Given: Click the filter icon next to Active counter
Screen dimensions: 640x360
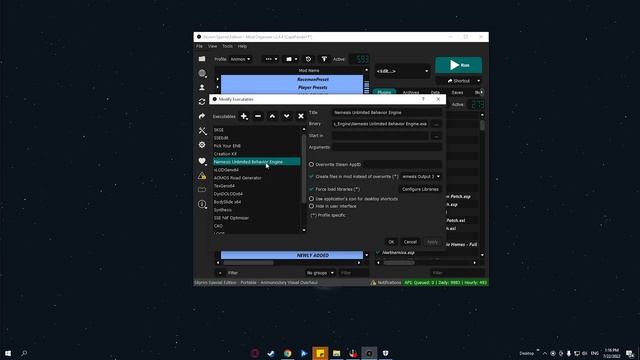Looking at the screenshot, I should coord(324,59).
